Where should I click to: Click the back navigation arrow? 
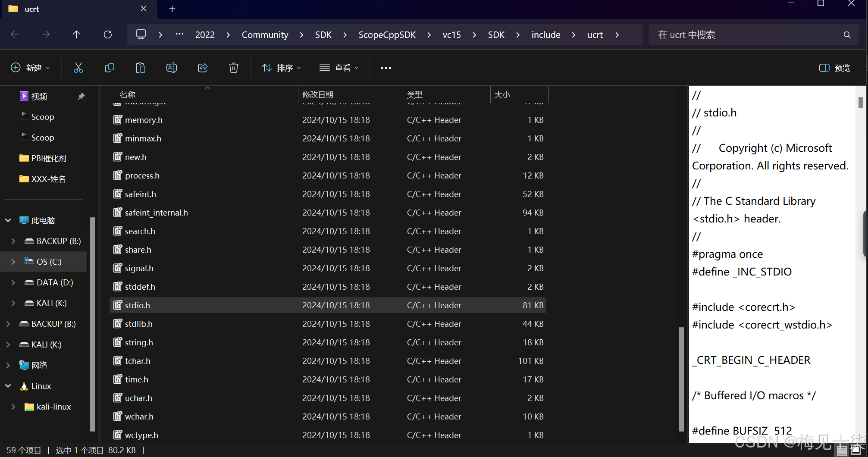14,34
